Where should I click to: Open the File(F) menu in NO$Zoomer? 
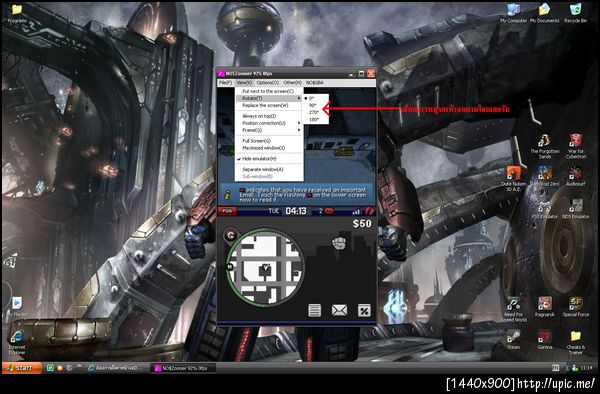point(225,83)
